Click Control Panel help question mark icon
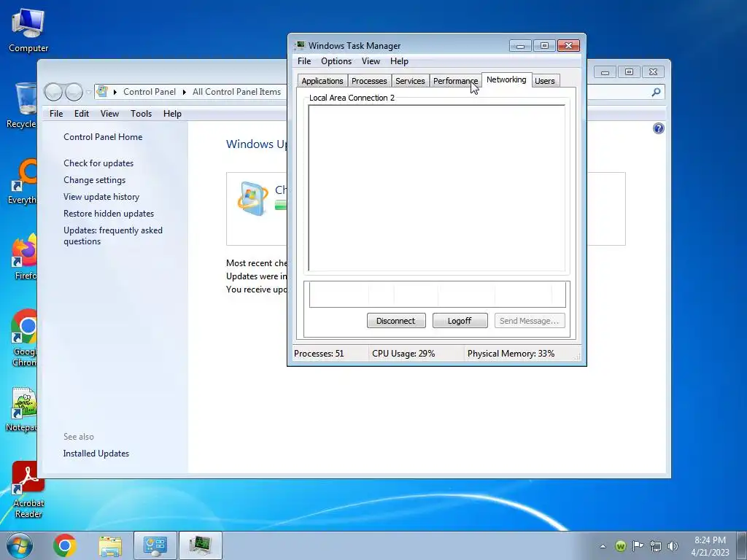The image size is (747, 560). 659,128
